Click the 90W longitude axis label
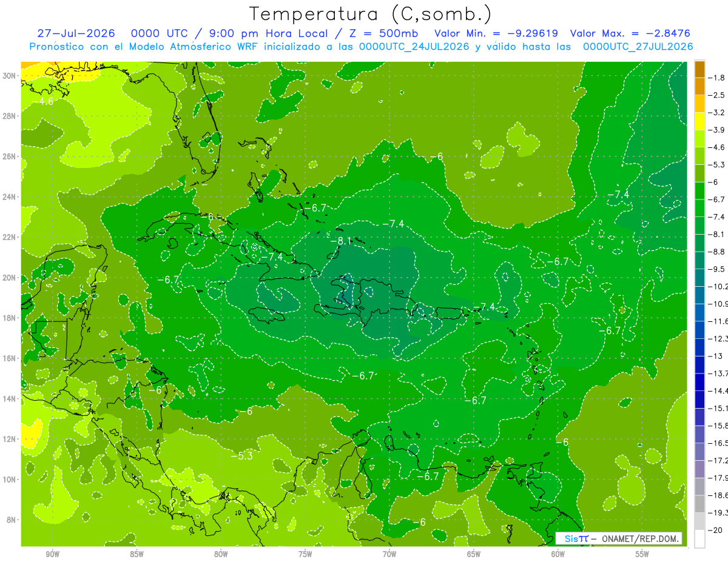This screenshot has height=562, width=728. [x=52, y=554]
